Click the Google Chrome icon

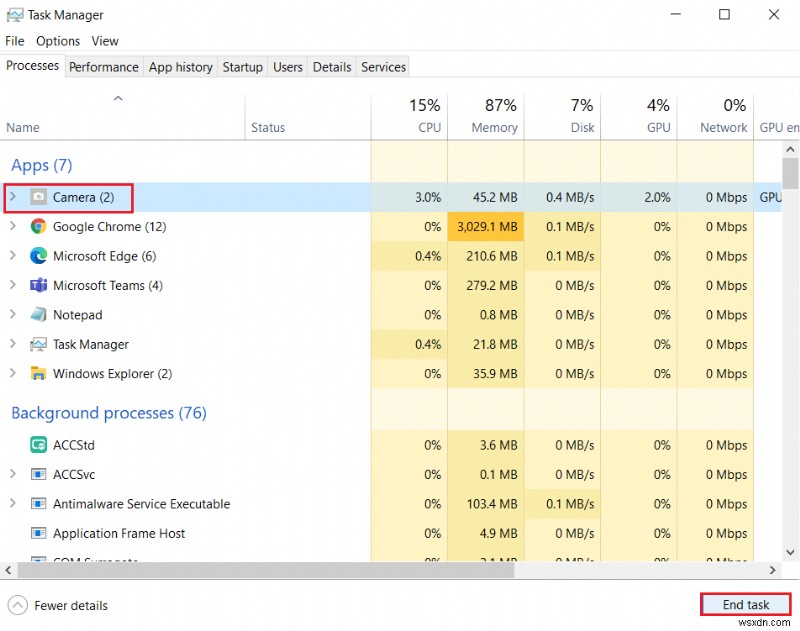(39, 227)
